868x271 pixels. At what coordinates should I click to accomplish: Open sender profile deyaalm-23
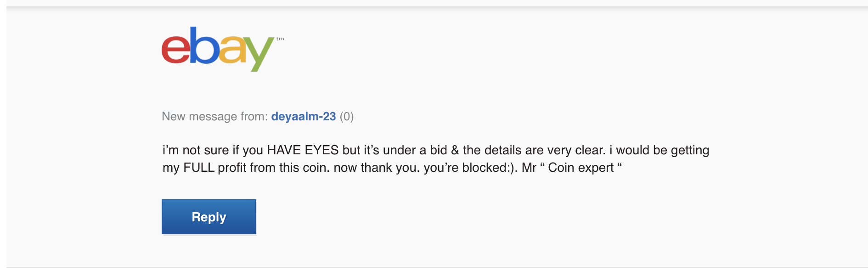click(x=304, y=117)
